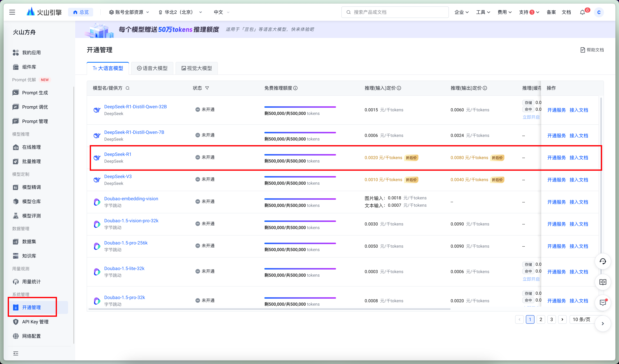Open the notifications bell icon
619x364 pixels.
pos(582,12)
